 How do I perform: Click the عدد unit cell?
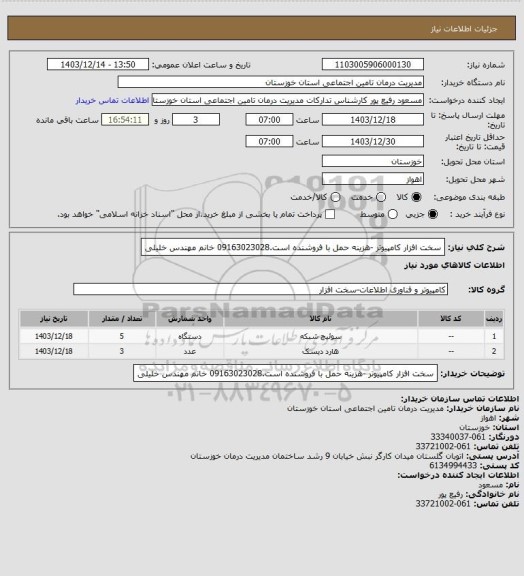point(190,351)
